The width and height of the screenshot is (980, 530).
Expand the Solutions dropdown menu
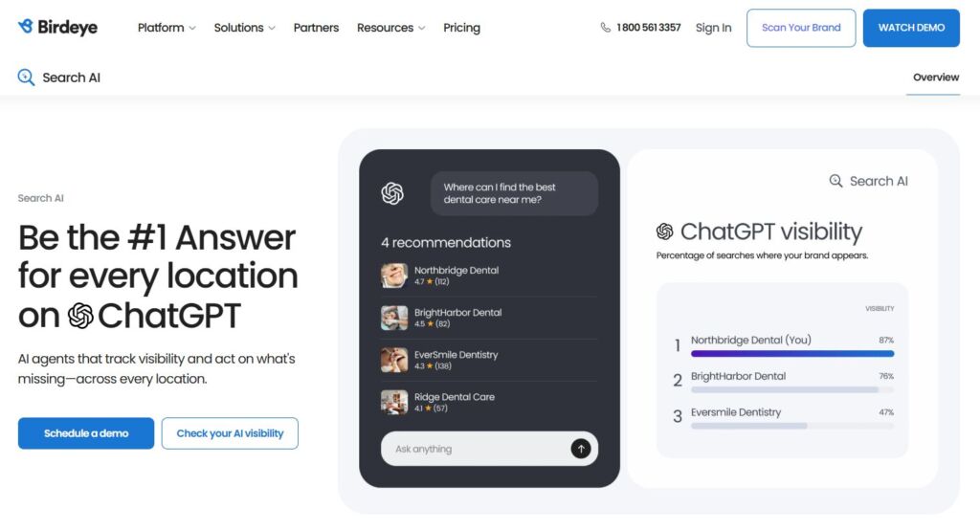point(244,28)
